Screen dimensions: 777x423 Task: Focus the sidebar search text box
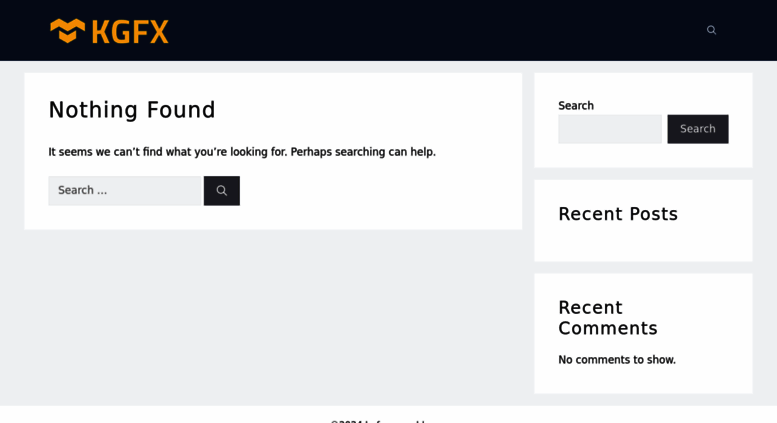coord(609,129)
